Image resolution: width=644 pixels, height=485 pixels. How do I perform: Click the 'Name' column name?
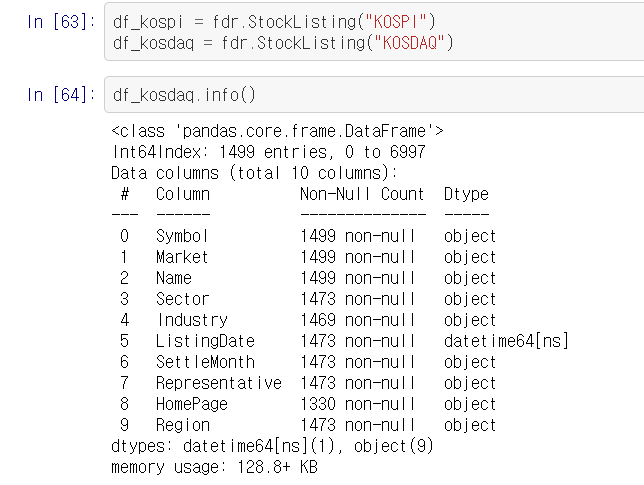(x=174, y=278)
